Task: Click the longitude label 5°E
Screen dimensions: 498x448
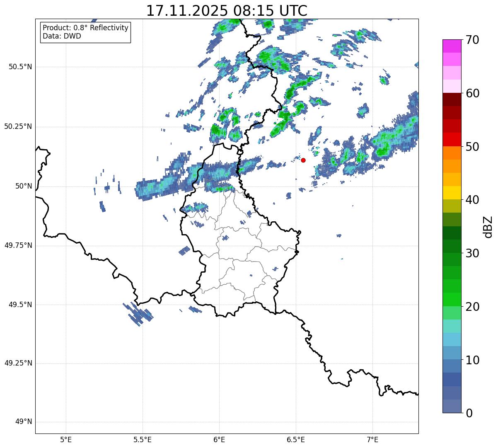Action: tap(66, 440)
